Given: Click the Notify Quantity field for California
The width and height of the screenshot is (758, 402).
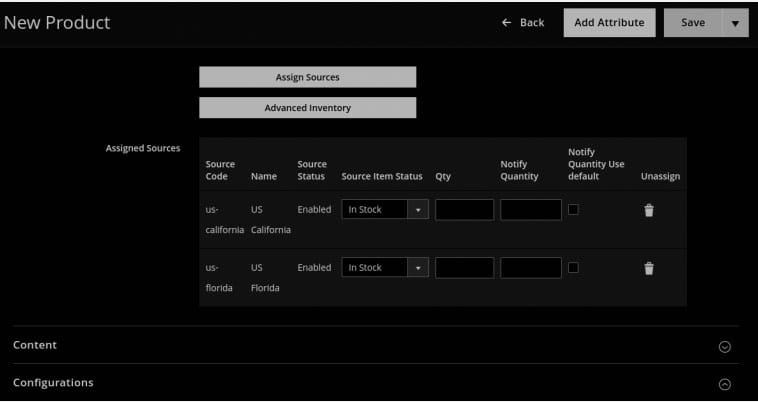Looking at the screenshot, I should (x=530, y=210).
